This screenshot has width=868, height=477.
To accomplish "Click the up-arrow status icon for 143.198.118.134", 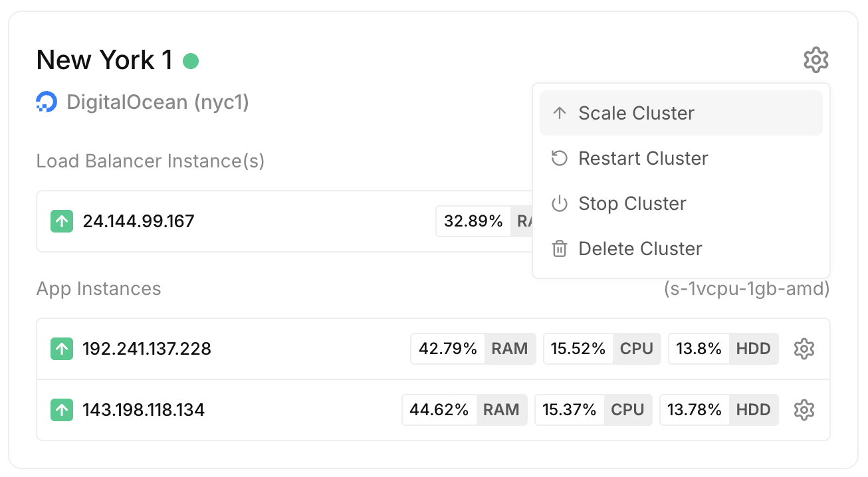I will click(x=62, y=410).
